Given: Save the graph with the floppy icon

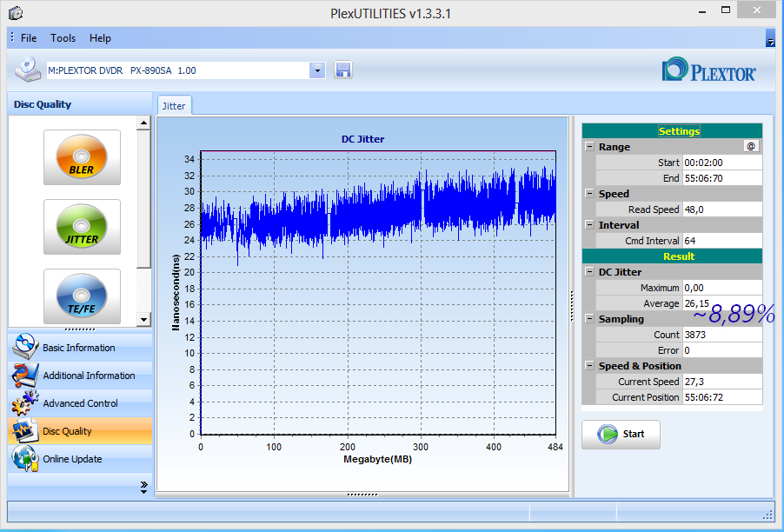Looking at the screenshot, I should click(x=343, y=70).
